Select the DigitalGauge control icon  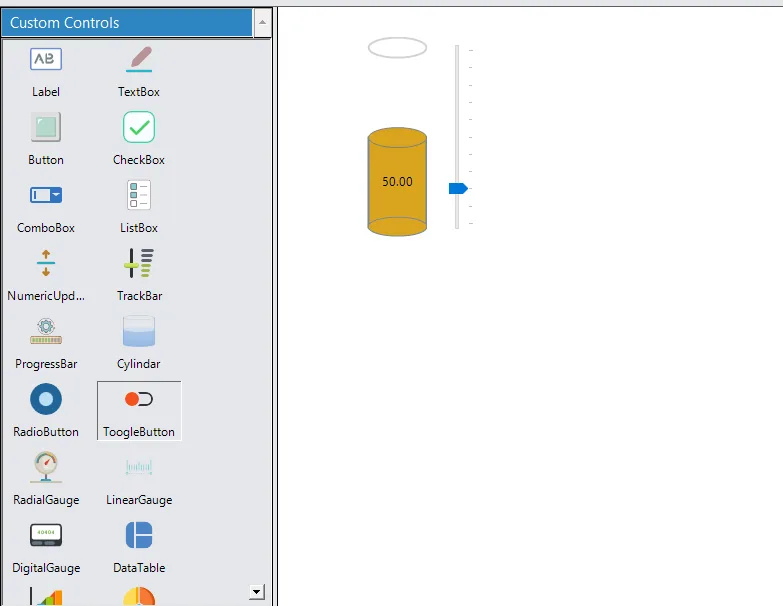[46, 535]
